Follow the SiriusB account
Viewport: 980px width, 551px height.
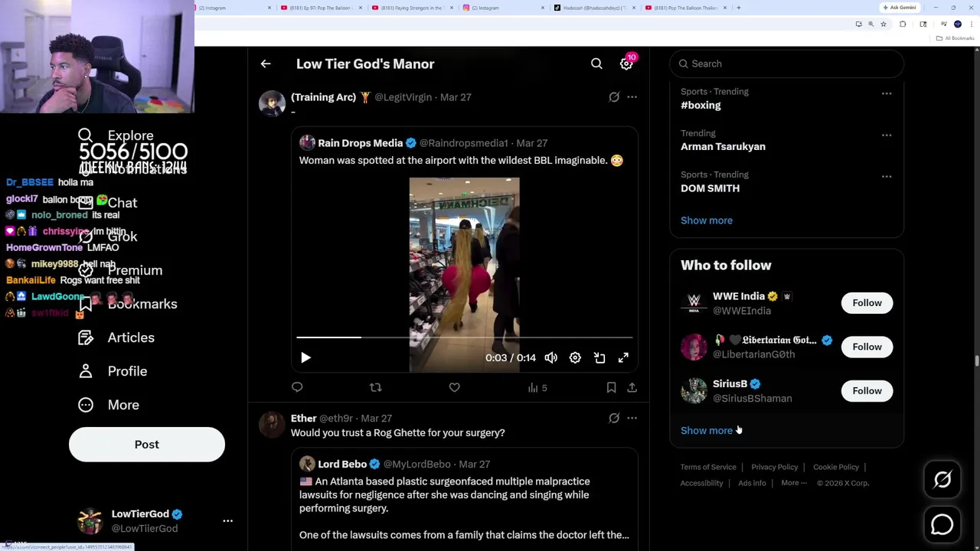click(867, 391)
